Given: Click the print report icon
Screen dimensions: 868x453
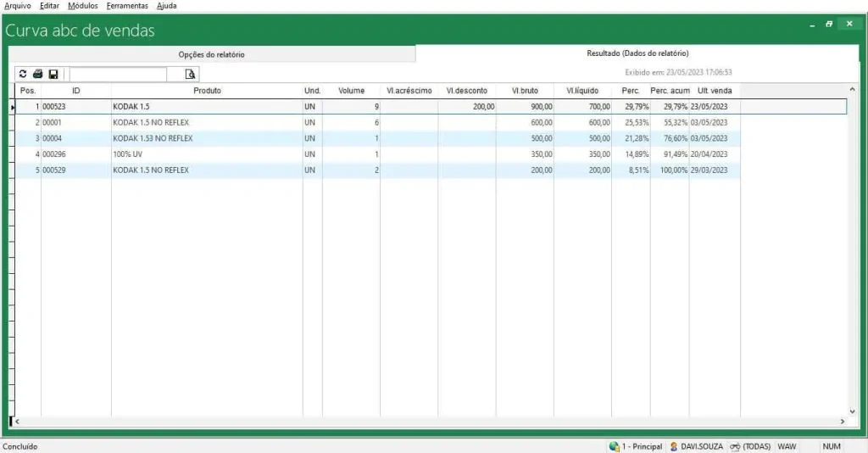Looking at the screenshot, I should coord(38,75).
